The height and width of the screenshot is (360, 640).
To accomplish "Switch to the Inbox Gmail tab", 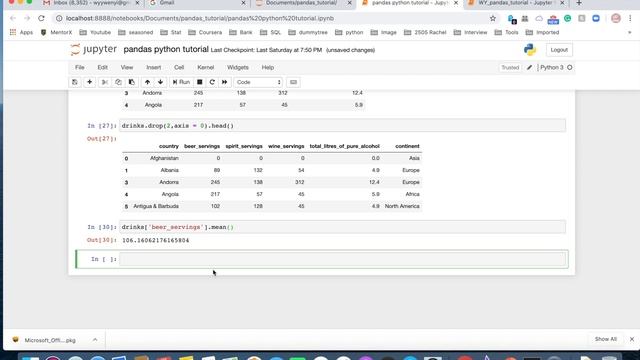I will coord(91,3).
